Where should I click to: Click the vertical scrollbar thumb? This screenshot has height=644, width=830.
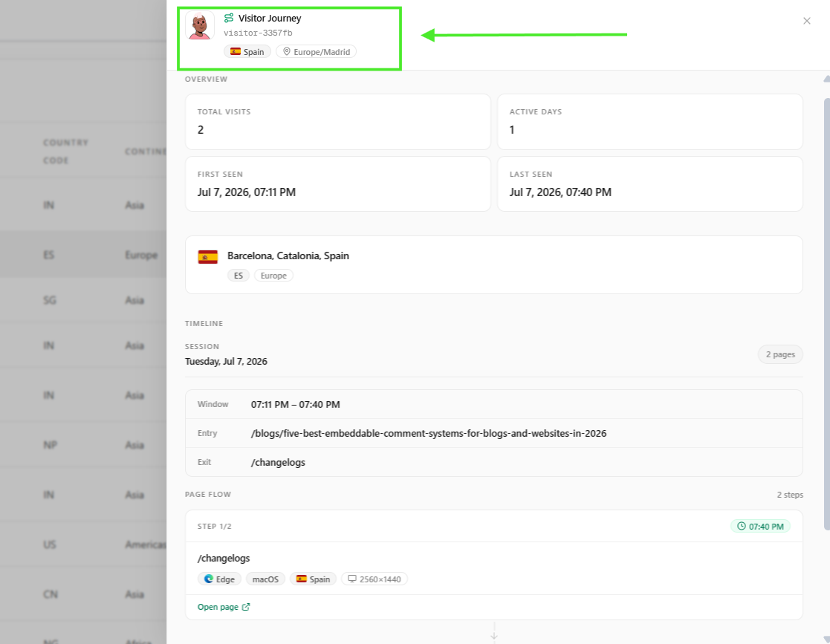[x=827, y=313]
